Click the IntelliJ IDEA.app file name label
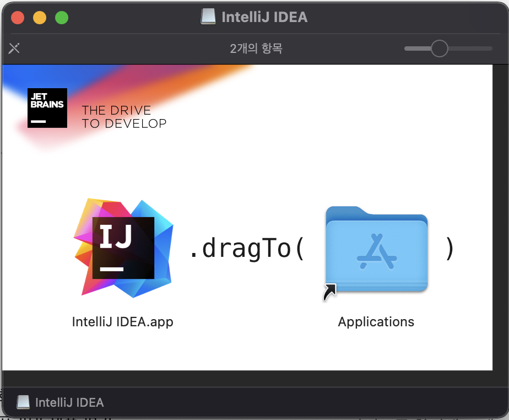 (x=123, y=322)
